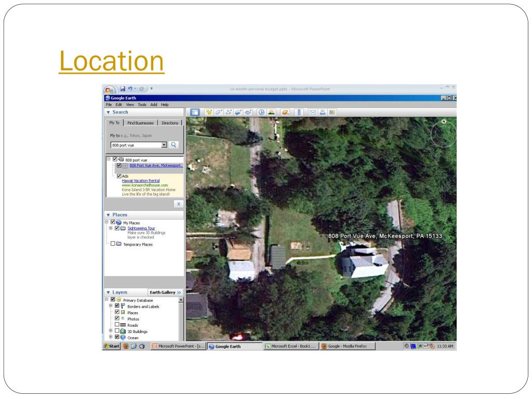Expand the Borders and Labels layer
Screen dimensions: 532x399
point(111,305)
